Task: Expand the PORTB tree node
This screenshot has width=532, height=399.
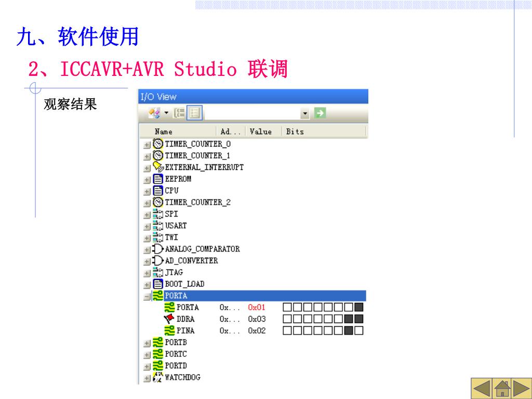Action: pos(147,343)
